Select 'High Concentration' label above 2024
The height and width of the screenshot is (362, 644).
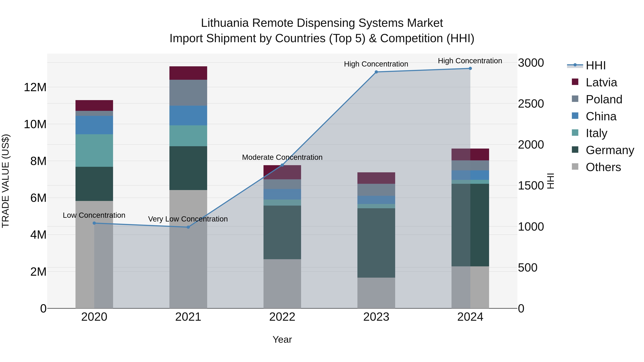pos(470,61)
